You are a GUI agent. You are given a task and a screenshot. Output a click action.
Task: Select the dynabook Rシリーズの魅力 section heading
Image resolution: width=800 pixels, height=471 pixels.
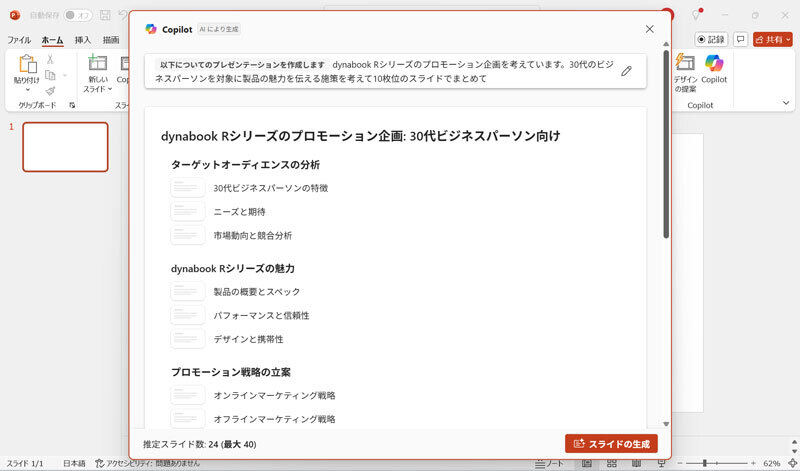click(x=233, y=268)
